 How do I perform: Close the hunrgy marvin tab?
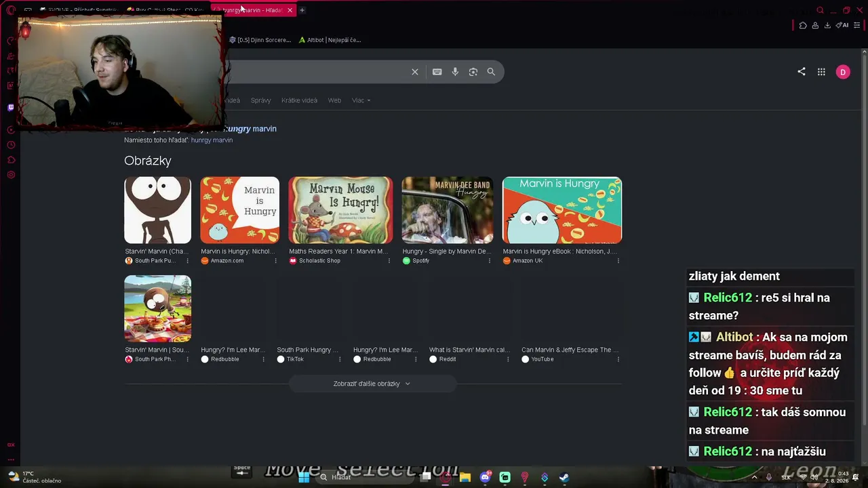[290, 10]
